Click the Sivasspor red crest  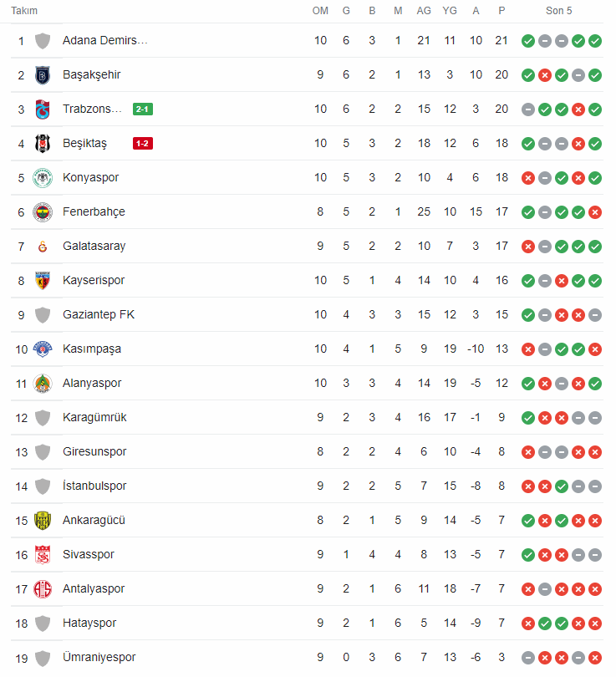pyautogui.click(x=43, y=555)
